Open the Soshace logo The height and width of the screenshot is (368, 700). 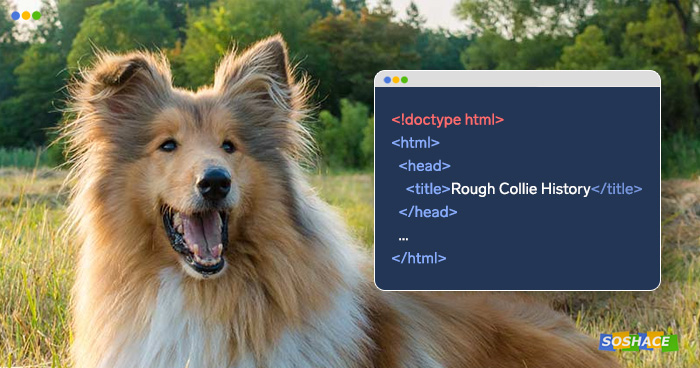[638, 342]
